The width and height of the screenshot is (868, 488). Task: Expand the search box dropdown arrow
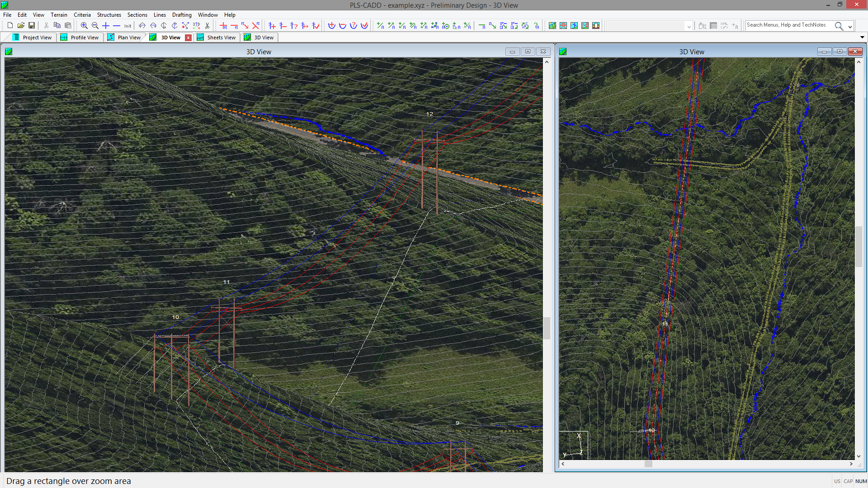click(x=850, y=26)
